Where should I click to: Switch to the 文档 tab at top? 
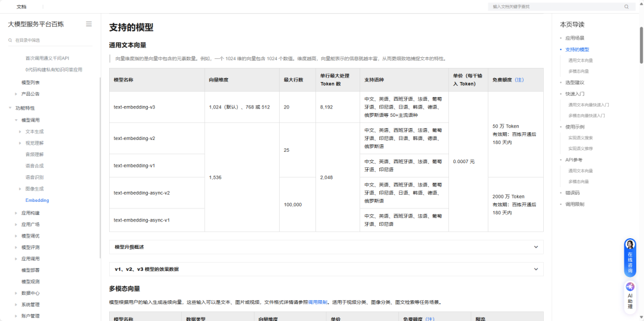point(21,7)
